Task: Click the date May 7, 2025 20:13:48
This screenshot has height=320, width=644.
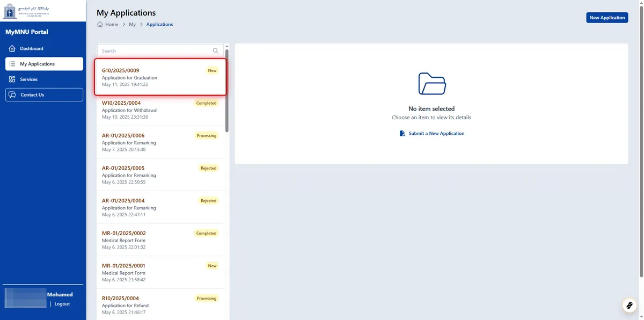Action: click(123, 149)
